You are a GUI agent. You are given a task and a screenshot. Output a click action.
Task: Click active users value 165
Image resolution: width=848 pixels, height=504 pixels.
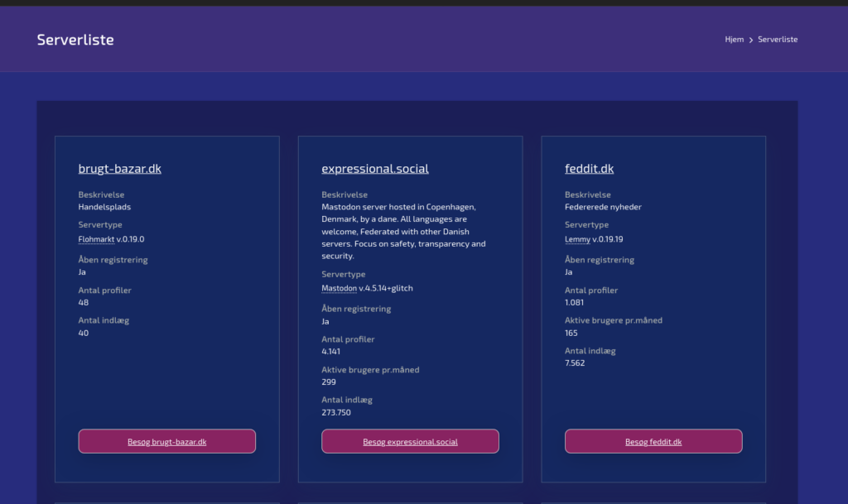tap(571, 334)
